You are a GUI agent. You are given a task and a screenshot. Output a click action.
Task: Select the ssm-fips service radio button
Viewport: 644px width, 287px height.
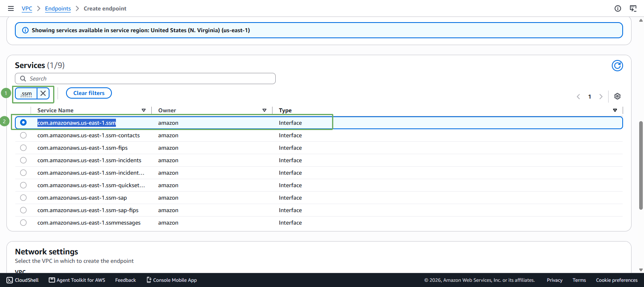[23, 148]
